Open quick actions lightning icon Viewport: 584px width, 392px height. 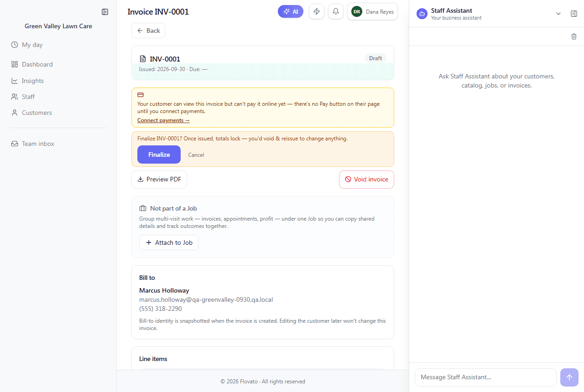[317, 11]
